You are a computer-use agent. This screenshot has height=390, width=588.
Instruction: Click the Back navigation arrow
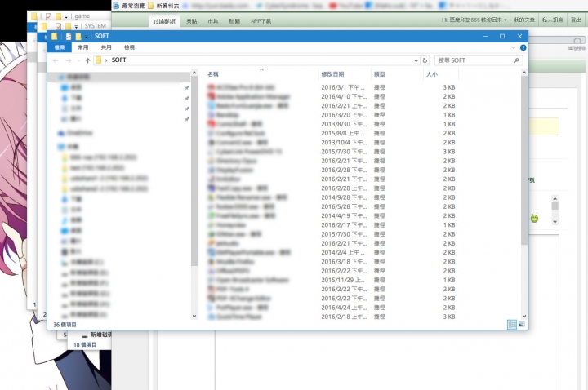(x=56, y=60)
